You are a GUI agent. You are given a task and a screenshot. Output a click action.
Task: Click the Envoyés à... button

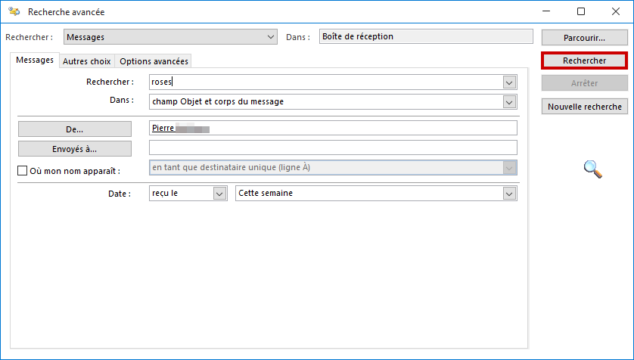(x=75, y=149)
